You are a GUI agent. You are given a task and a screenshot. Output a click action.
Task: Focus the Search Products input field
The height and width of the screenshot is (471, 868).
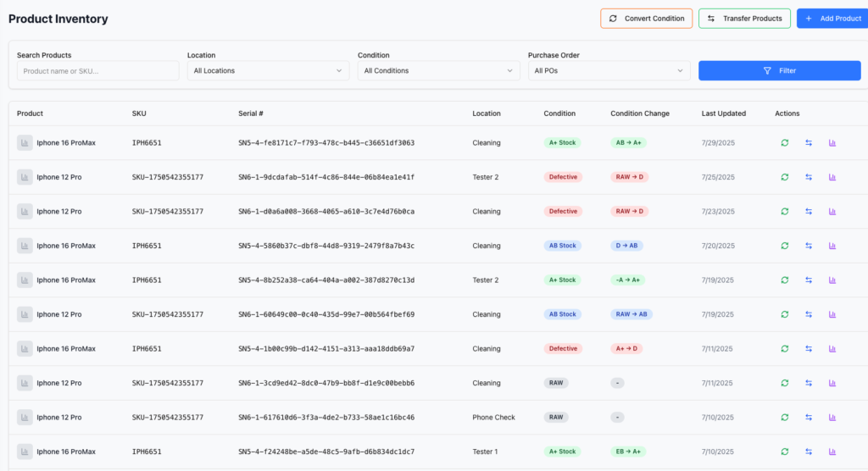[x=98, y=71]
